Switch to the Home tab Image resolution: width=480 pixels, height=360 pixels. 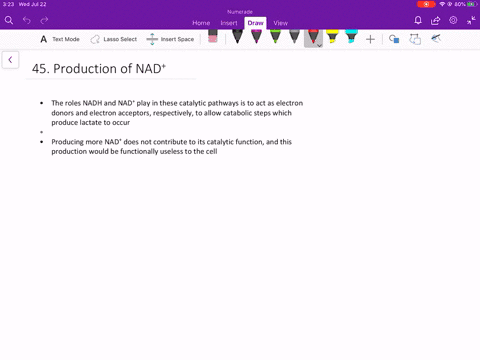coord(201,23)
